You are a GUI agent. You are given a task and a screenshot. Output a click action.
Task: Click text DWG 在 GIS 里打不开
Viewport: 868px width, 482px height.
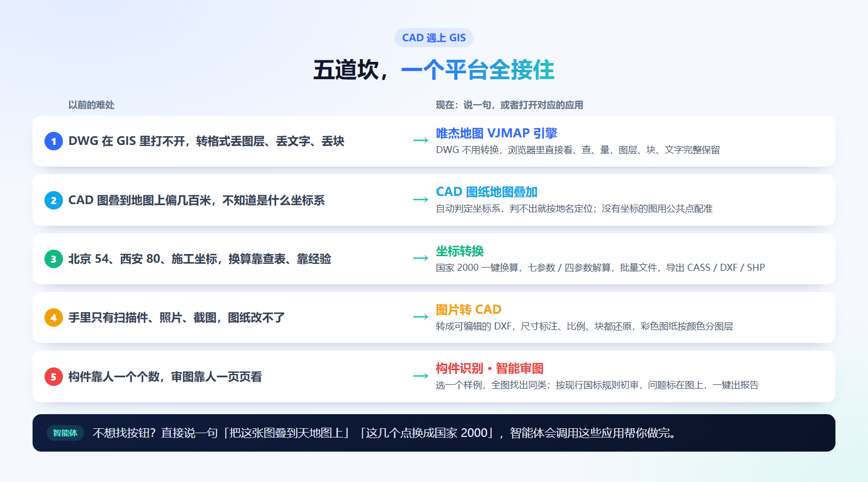pyautogui.click(x=126, y=141)
